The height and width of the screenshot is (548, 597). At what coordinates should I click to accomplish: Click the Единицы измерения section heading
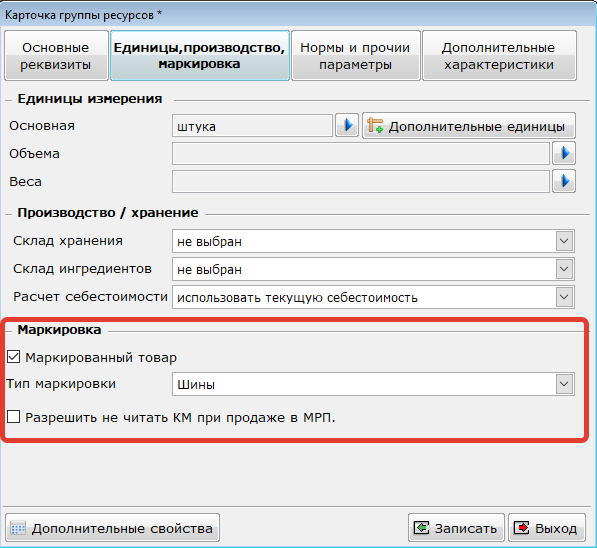[90, 99]
